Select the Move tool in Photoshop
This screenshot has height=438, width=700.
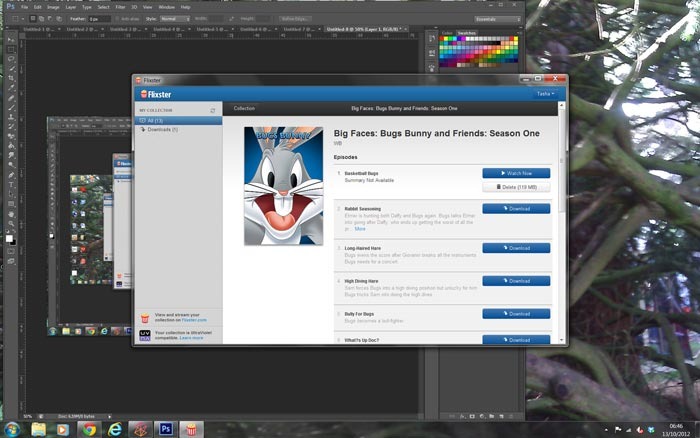click(x=11, y=40)
